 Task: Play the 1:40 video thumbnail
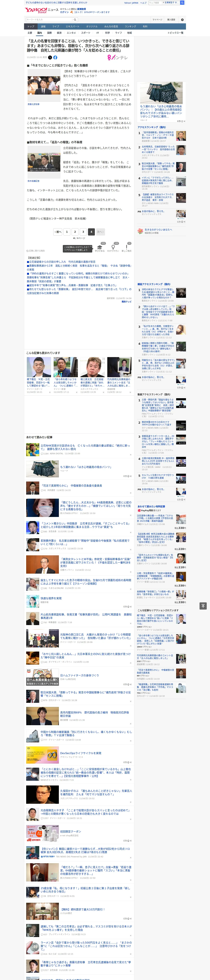(x=181, y=403)
